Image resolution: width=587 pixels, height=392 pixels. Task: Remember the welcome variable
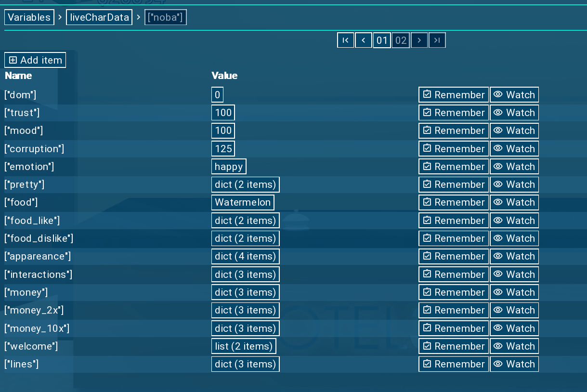[x=454, y=346]
